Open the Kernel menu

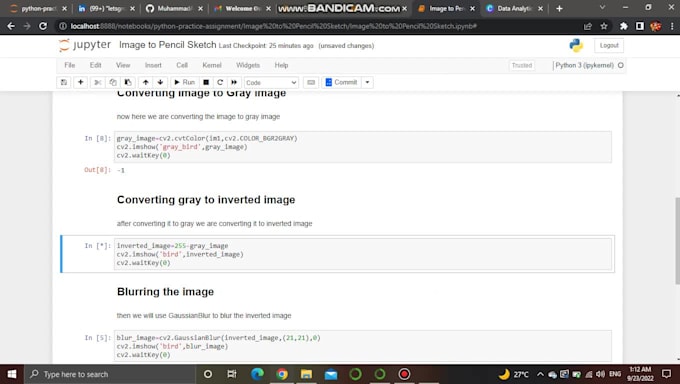coord(212,65)
